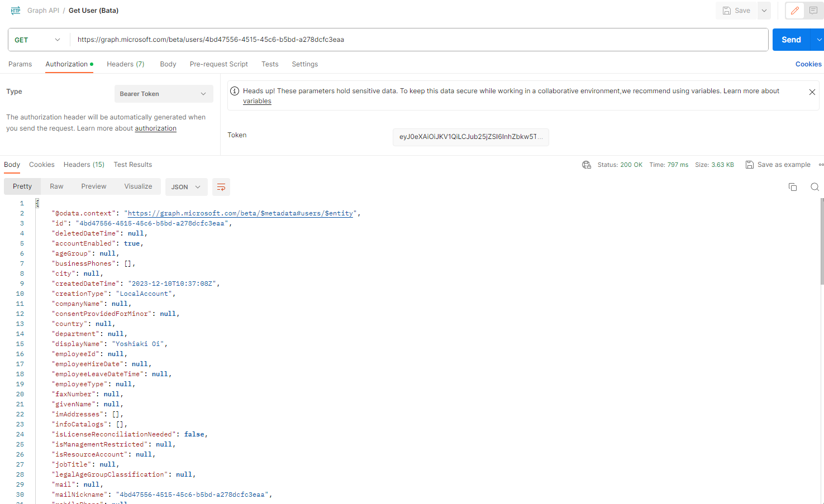The width and height of the screenshot is (824, 504).
Task: Open the request Settings tab
Action: pyautogui.click(x=305, y=64)
